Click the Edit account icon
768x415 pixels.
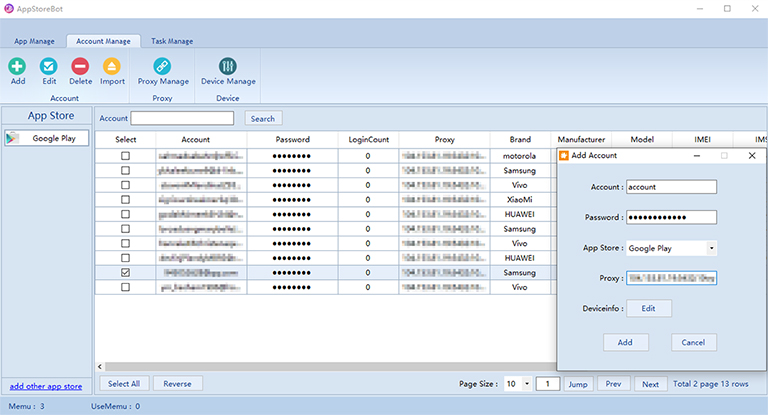click(49, 66)
